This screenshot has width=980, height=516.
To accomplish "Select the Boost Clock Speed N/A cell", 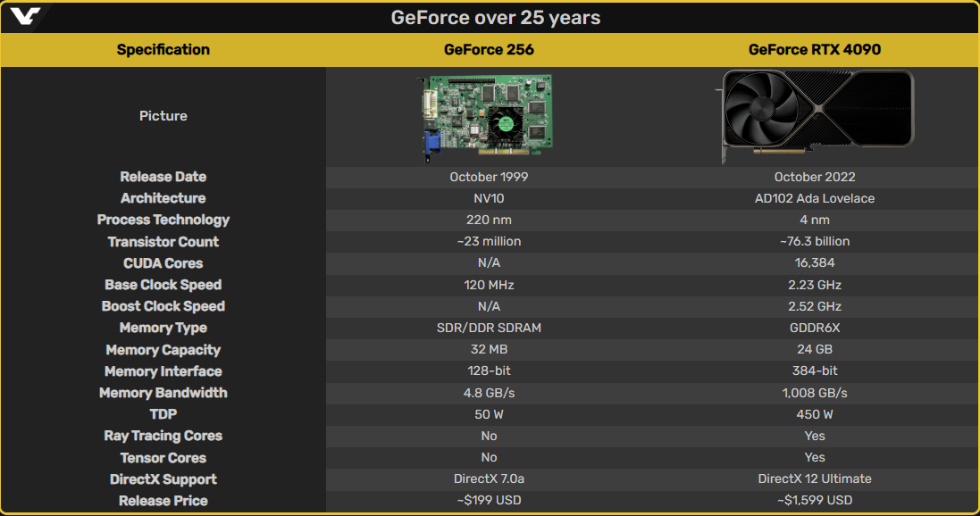I will [x=489, y=307].
